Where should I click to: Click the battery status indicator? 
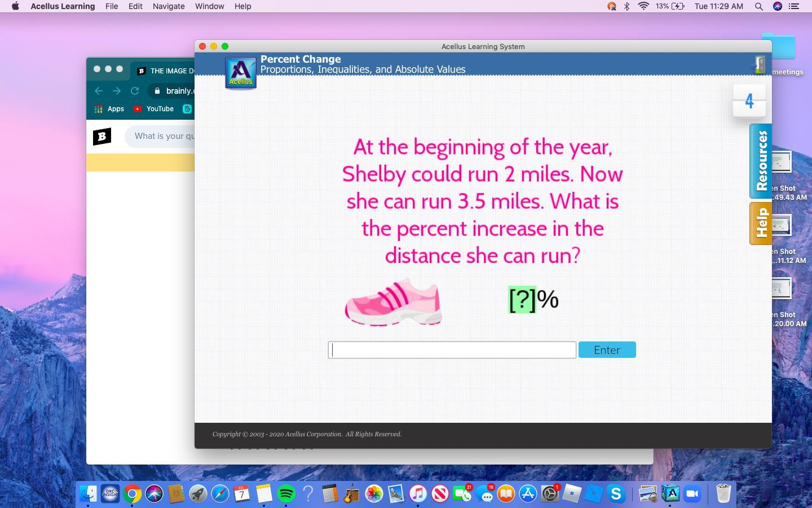pos(670,6)
